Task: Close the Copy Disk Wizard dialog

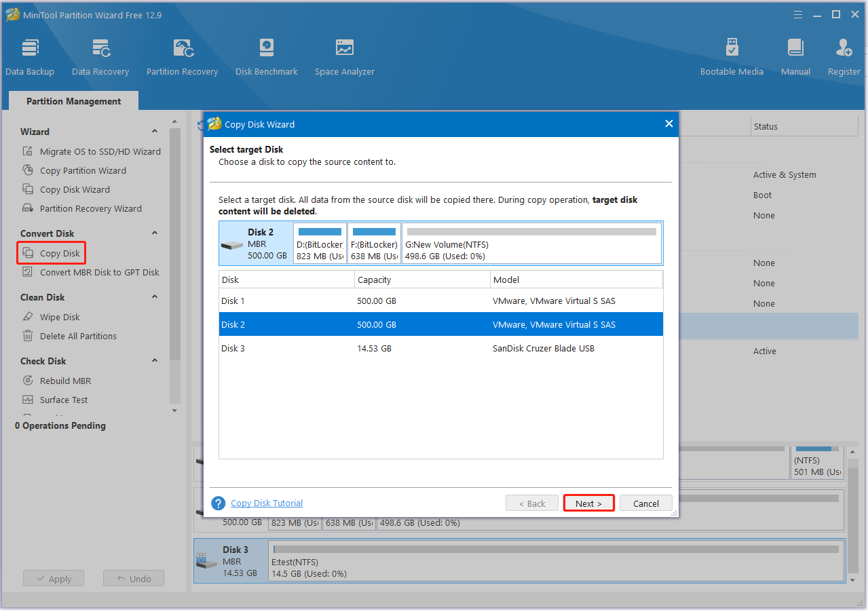Action: point(668,123)
